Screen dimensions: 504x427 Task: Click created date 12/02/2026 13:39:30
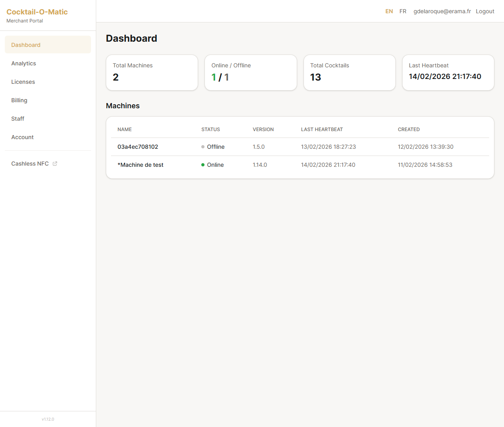click(x=425, y=147)
